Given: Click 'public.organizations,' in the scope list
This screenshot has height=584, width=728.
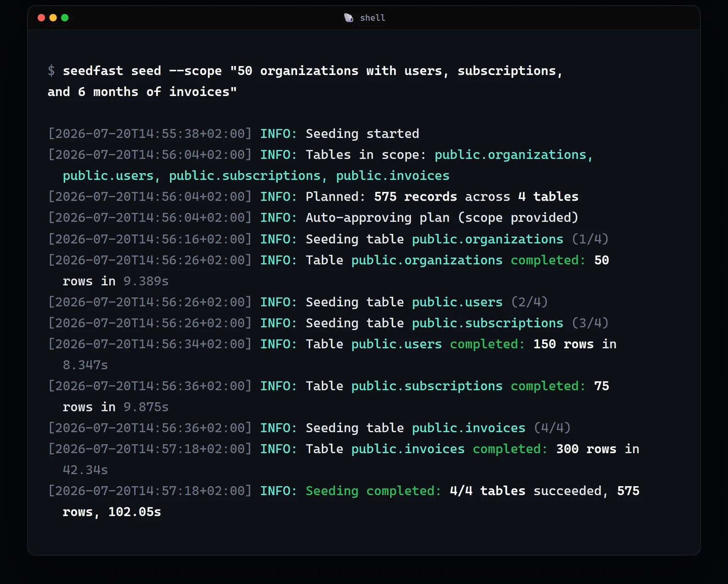Looking at the screenshot, I should (514, 155).
